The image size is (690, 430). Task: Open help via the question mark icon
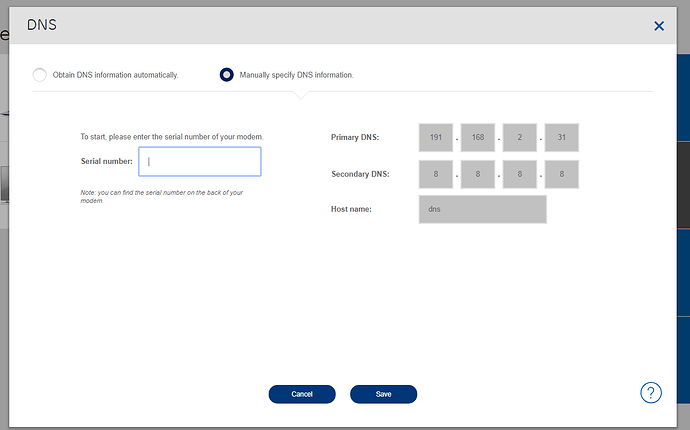pyautogui.click(x=651, y=392)
